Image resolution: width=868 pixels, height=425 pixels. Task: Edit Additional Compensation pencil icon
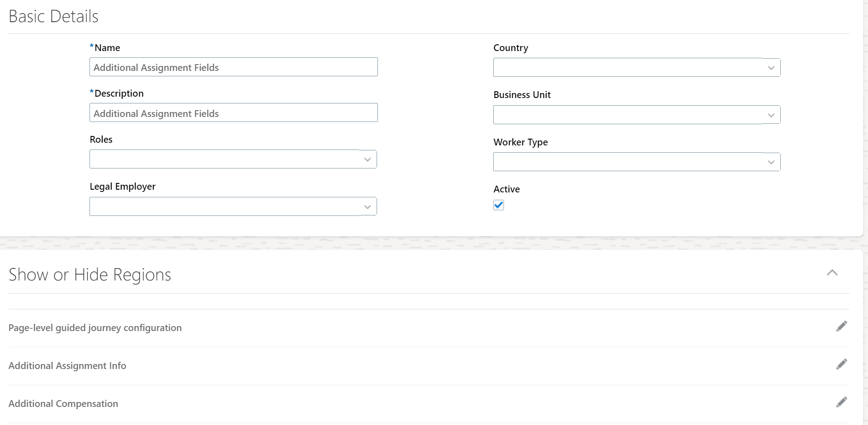tap(841, 402)
